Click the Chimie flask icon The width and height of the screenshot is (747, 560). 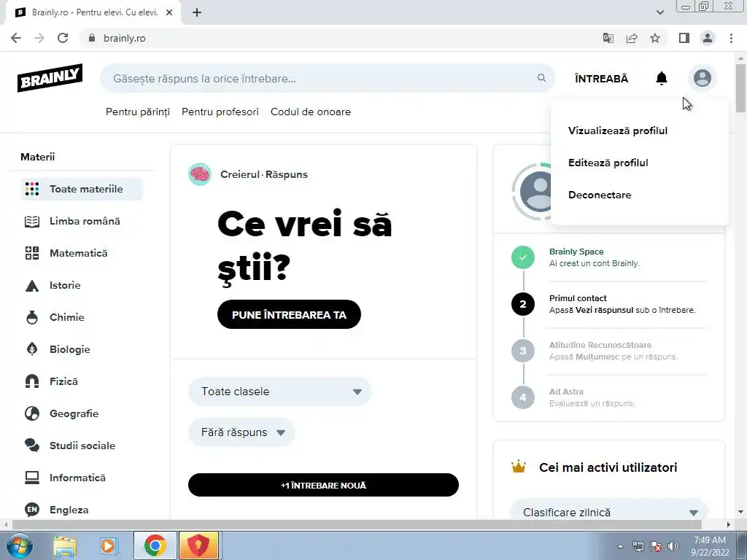[32, 317]
